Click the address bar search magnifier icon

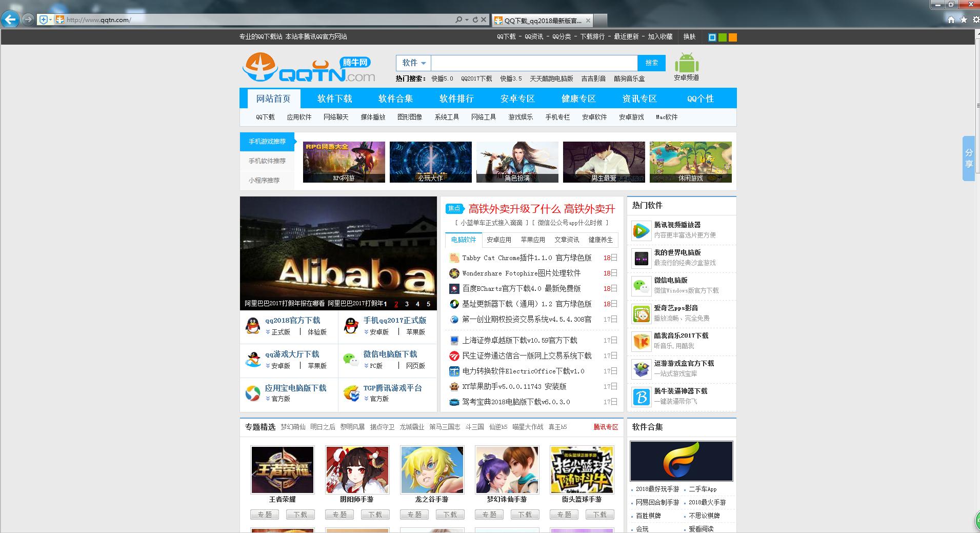[x=458, y=20]
